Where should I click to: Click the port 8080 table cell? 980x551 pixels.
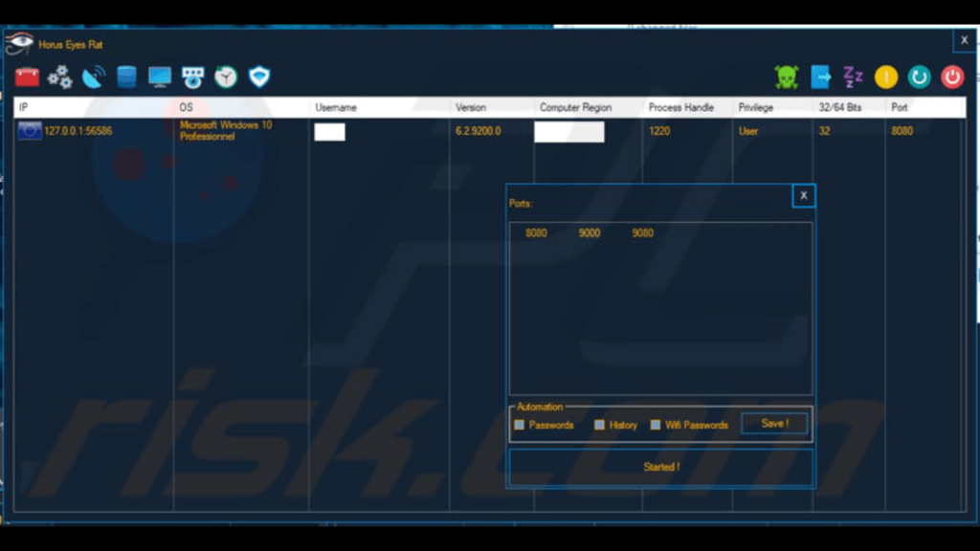point(902,130)
